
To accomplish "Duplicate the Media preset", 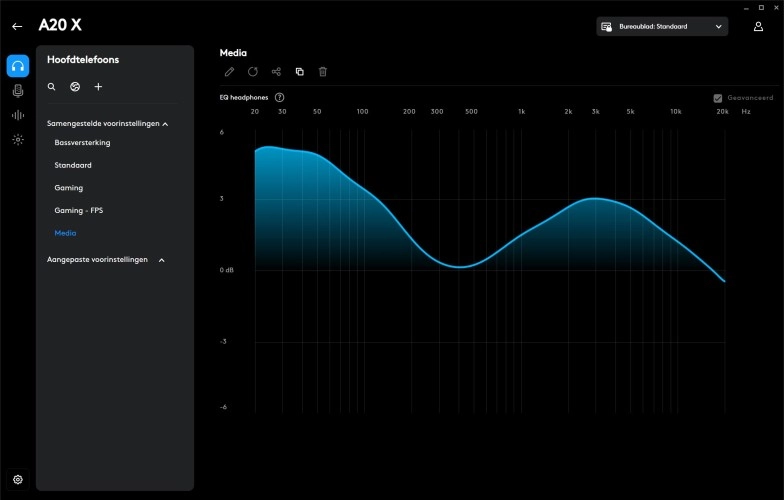I will [299, 72].
